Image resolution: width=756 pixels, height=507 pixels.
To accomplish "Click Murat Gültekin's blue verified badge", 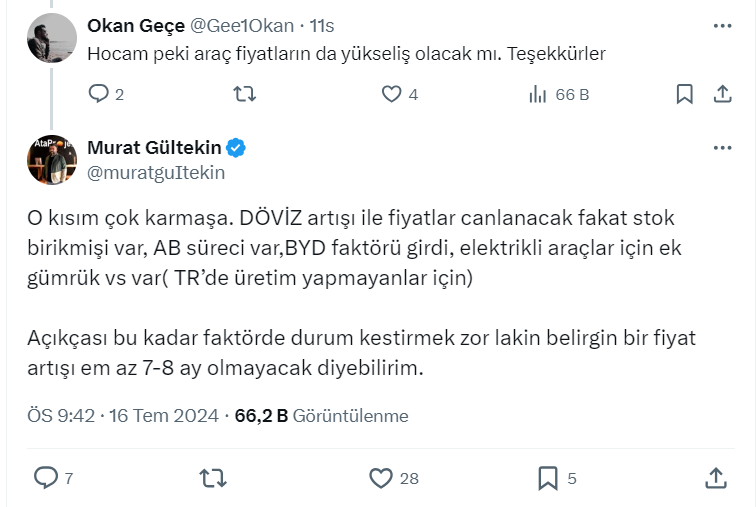I will coord(236,148).
